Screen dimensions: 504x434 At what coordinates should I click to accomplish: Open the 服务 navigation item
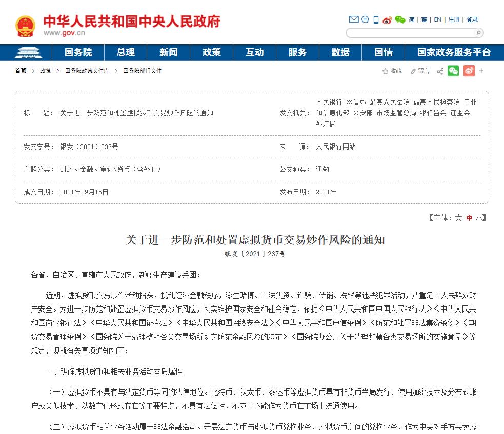[297, 52]
